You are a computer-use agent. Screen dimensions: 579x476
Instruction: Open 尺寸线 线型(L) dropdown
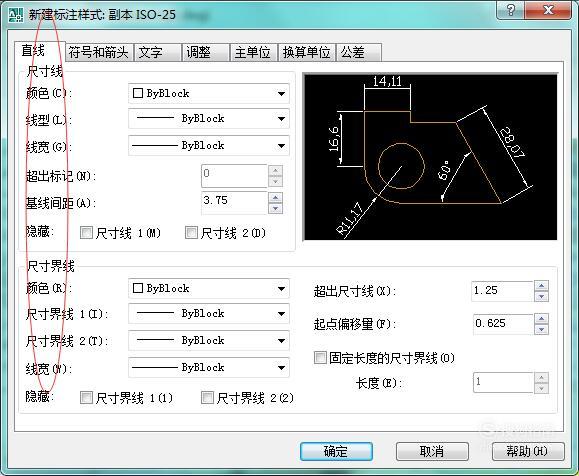pyautogui.click(x=209, y=119)
